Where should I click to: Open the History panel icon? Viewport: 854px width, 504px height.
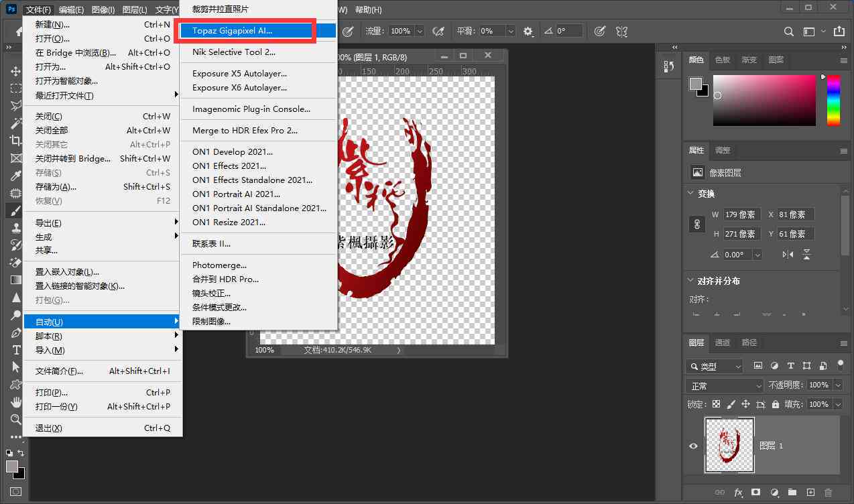pyautogui.click(x=668, y=66)
